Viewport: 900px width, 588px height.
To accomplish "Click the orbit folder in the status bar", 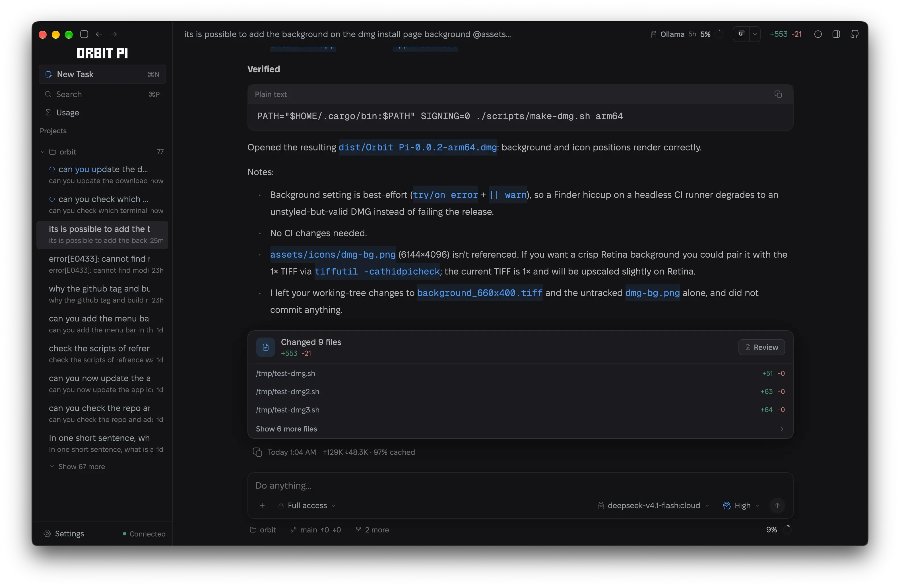I will (263, 530).
